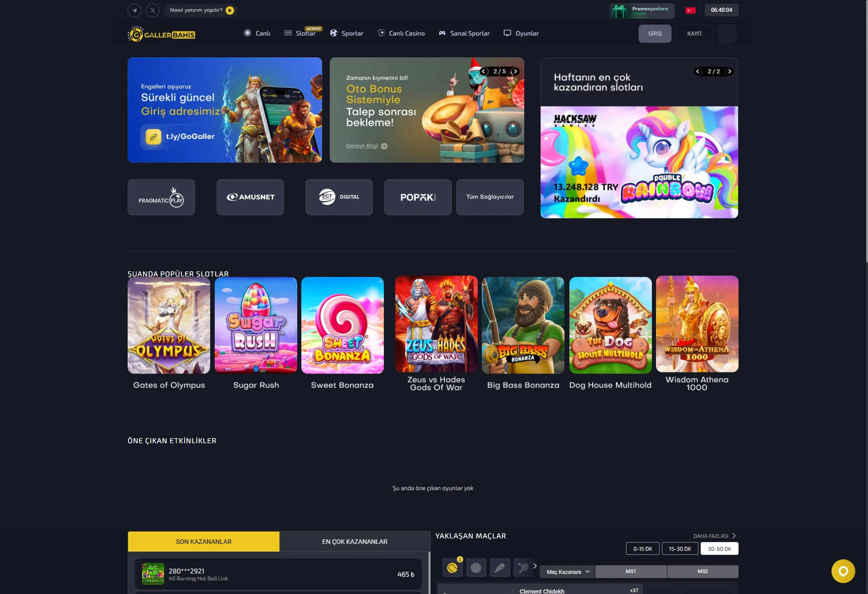Viewport: 868px width, 594px height.
Task: Open the +37 more markets link
Action: pyautogui.click(x=634, y=590)
